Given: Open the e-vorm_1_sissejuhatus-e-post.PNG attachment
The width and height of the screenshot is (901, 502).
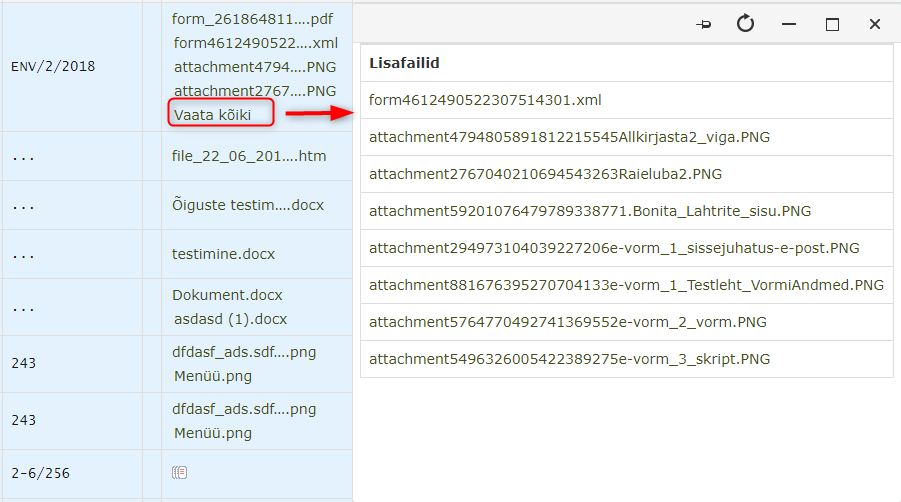Looking at the screenshot, I should coord(614,248).
